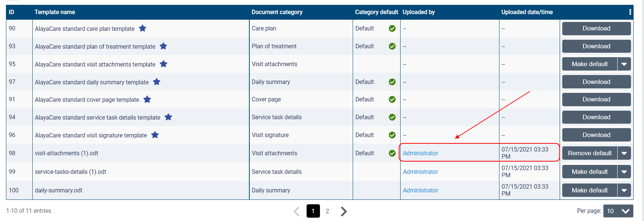
Task: Click star icon beside care plan template
Action: [x=142, y=28]
